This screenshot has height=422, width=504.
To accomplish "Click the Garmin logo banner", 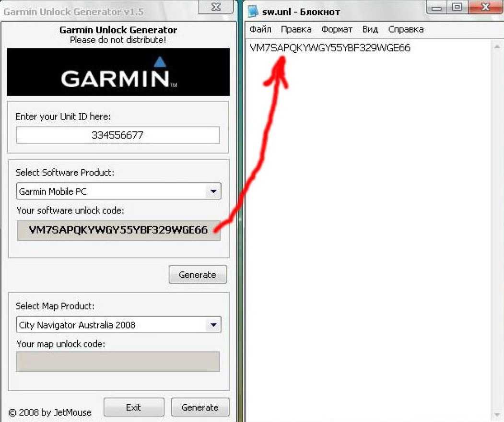I will [x=118, y=72].
